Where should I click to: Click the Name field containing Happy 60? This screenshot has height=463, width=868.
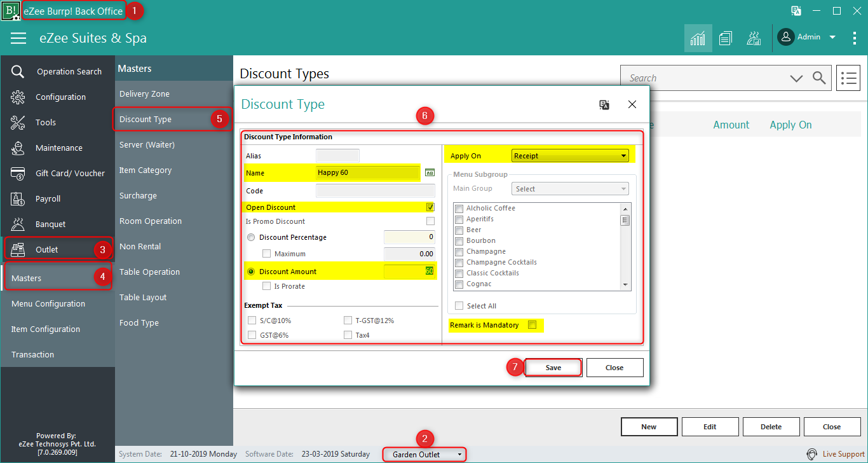[x=368, y=172]
